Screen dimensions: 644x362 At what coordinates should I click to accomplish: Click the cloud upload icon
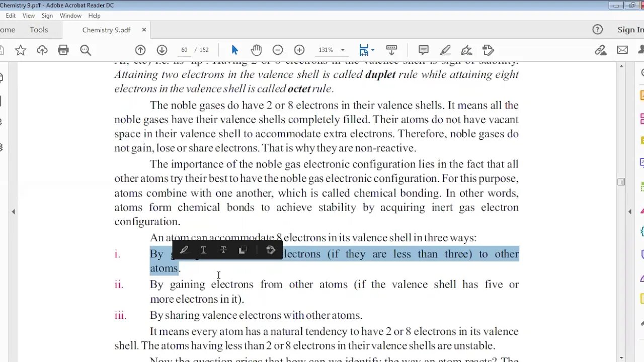42,50
